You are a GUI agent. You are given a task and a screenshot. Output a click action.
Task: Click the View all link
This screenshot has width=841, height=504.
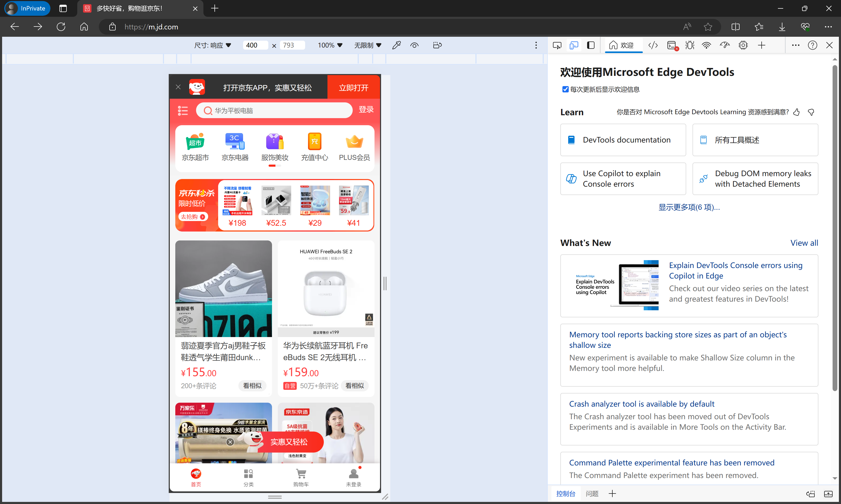pyautogui.click(x=804, y=243)
